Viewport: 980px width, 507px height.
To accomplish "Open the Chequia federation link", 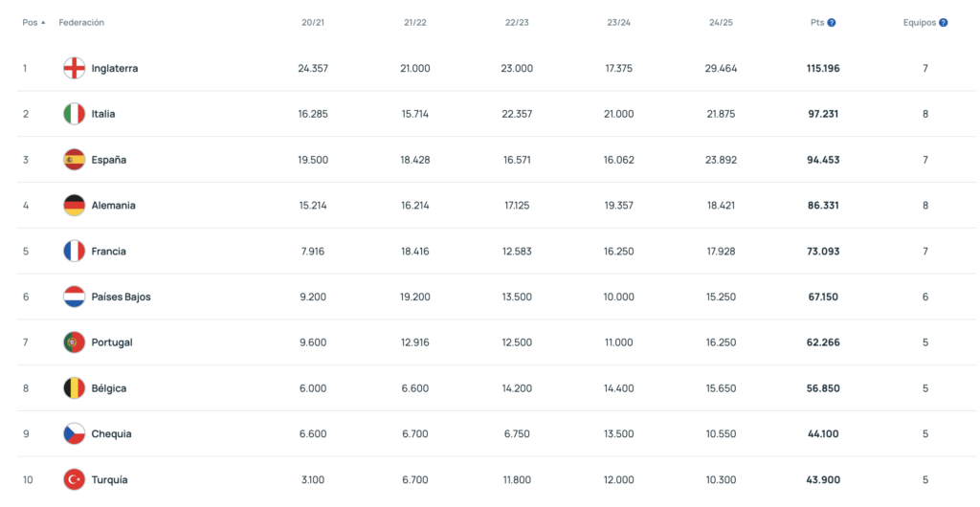I will pyautogui.click(x=111, y=434).
